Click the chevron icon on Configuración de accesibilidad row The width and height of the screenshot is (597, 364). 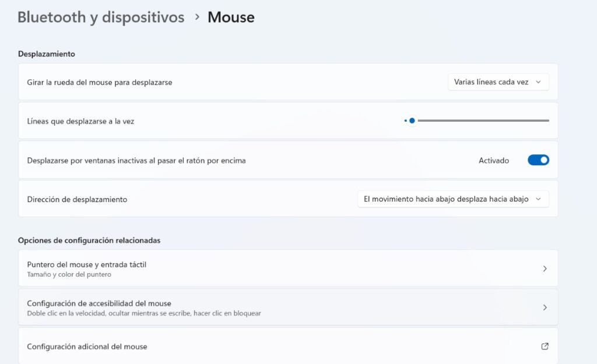[545, 307]
